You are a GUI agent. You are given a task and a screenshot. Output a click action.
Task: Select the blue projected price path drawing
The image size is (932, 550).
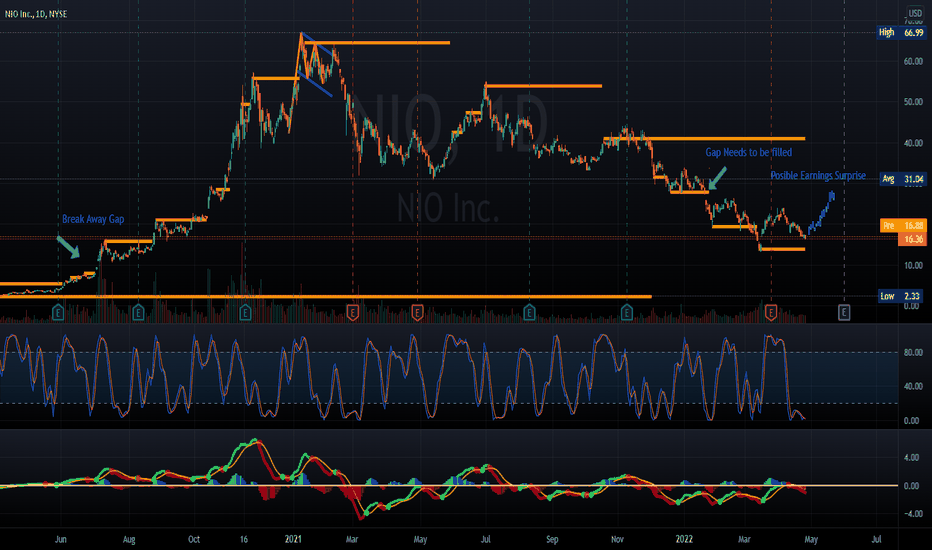click(821, 213)
